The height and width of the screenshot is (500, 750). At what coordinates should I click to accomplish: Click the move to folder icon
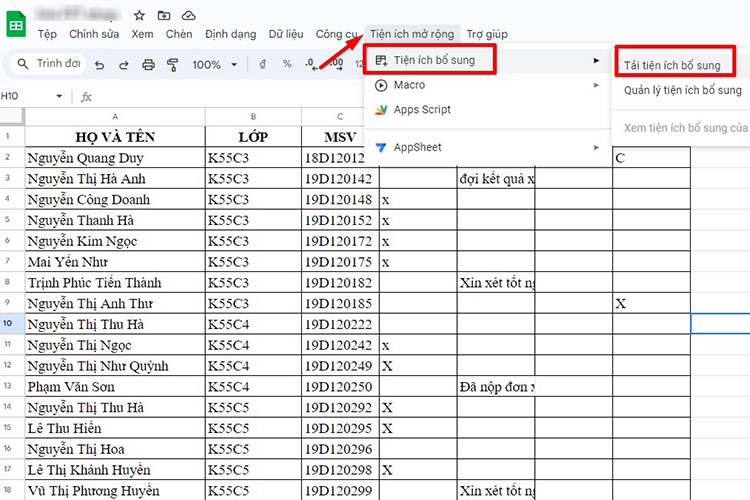pyautogui.click(x=164, y=16)
